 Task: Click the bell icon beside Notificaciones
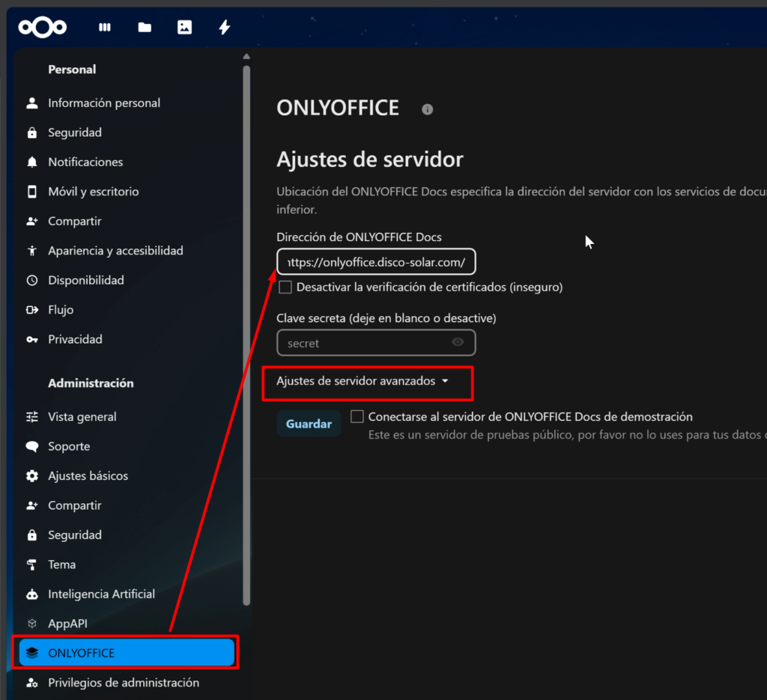[x=32, y=162]
